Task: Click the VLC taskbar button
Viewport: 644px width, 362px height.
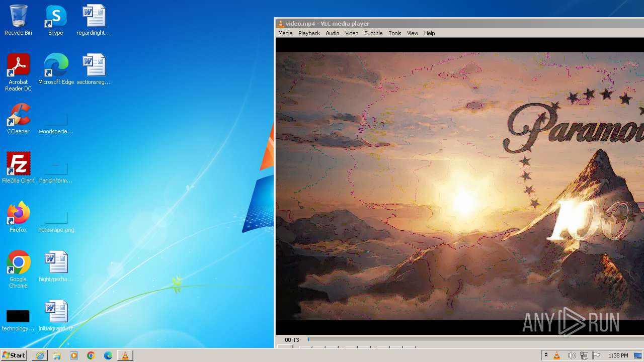Action: click(x=125, y=355)
